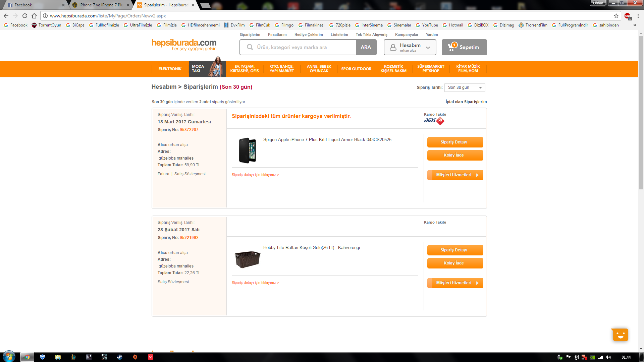The height and width of the screenshot is (362, 644).
Task: Click Sipariş Detayı for Spigen case order
Action: click(455, 142)
